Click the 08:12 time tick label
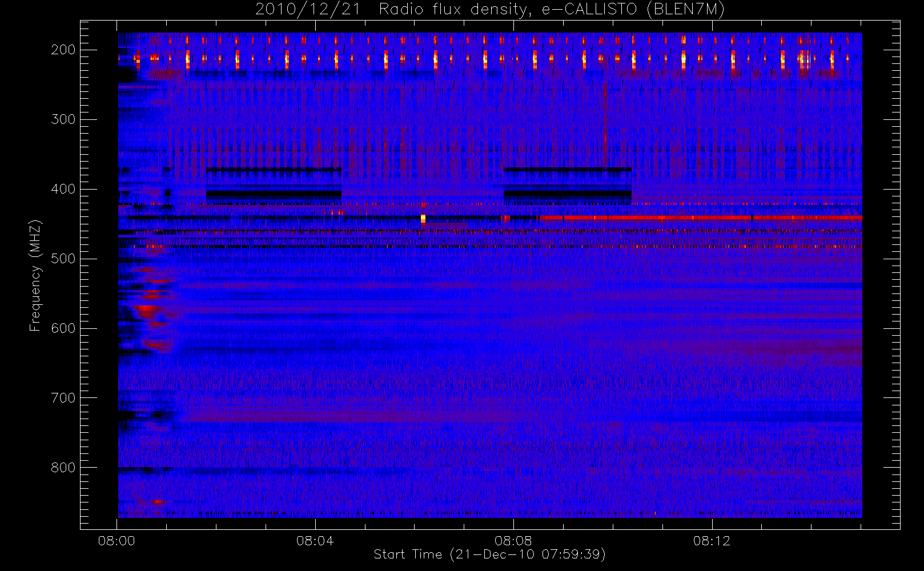The width and height of the screenshot is (924, 571). point(712,541)
